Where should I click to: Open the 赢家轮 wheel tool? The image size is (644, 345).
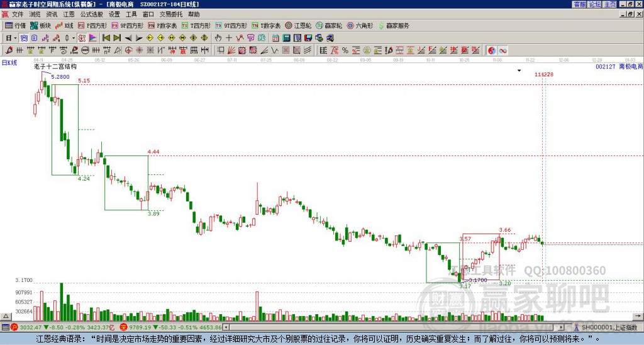(329, 25)
